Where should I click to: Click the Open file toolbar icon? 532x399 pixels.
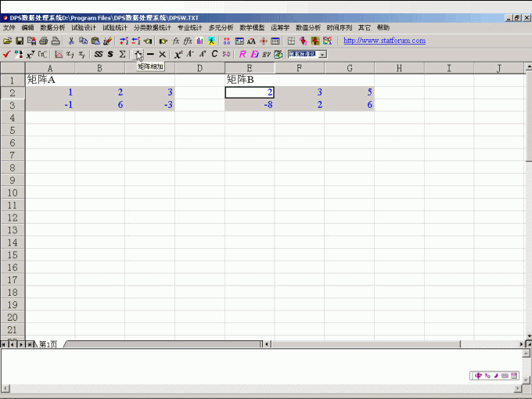(x=7, y=41)
